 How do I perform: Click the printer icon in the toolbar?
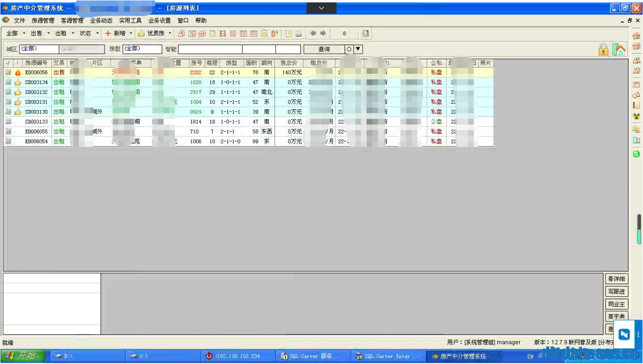(x=298, y=33)
